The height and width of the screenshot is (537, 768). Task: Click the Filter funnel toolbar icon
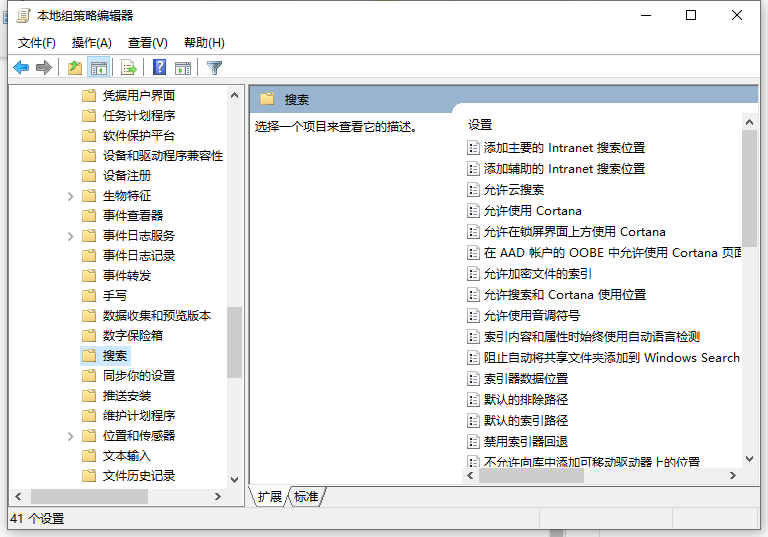point(214,68)
